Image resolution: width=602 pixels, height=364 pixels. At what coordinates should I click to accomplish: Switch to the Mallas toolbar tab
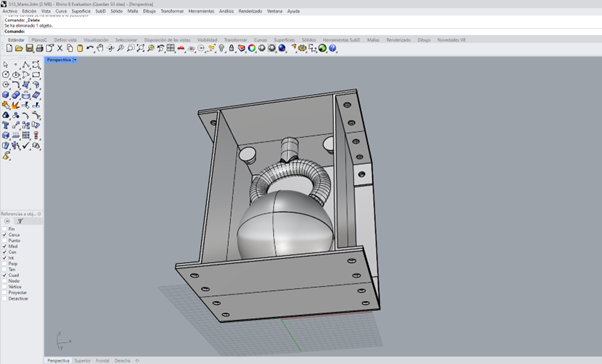click(x=373, y=40)
